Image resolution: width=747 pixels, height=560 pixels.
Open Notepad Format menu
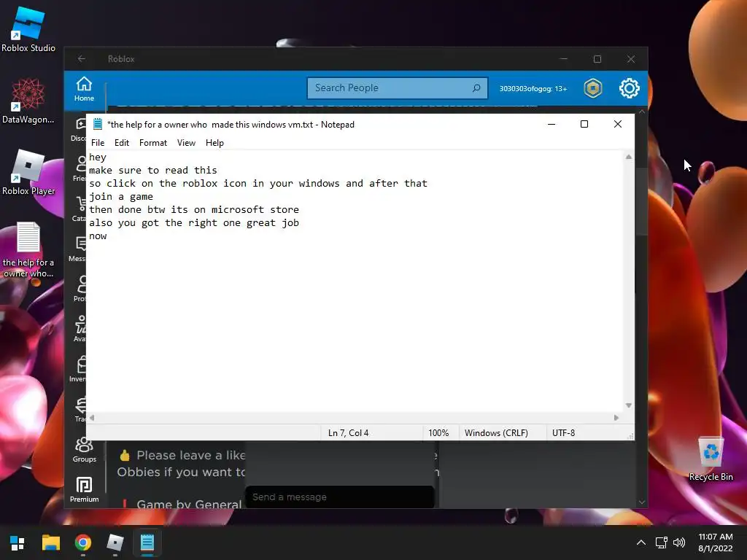point(153,143)
